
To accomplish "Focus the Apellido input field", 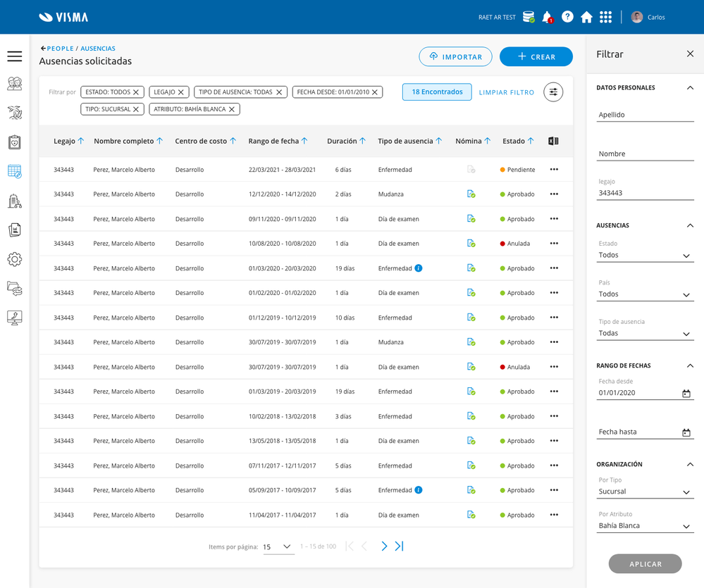I will coord(646,115).
